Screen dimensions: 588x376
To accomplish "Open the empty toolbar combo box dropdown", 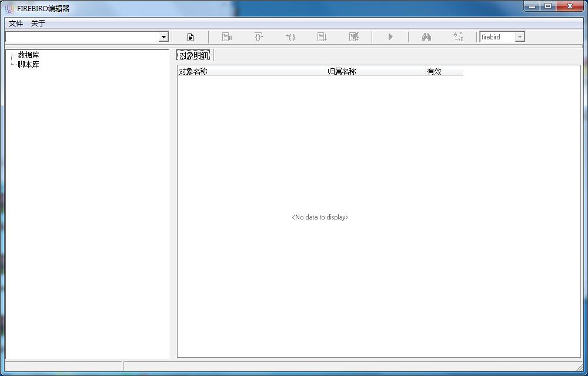I will coord(163,36).
